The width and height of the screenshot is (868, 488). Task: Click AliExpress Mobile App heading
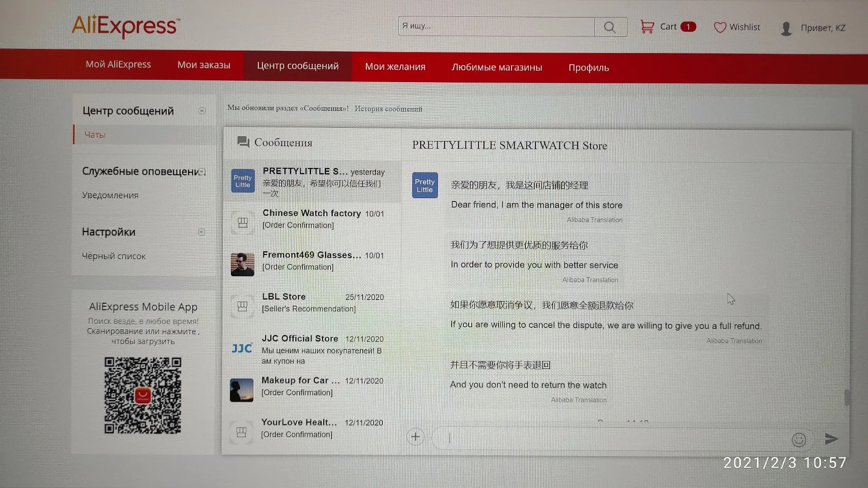coord(143,307)
